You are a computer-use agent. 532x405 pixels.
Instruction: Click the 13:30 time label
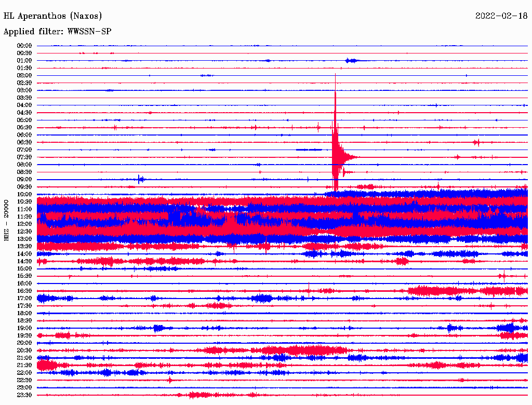24,247
